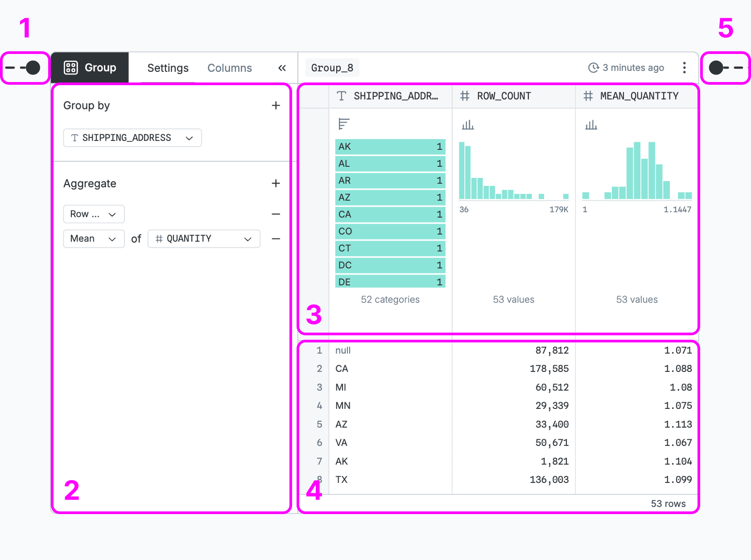Select the Settings tab
Screen dimensions: 751x560
point(168,68)
